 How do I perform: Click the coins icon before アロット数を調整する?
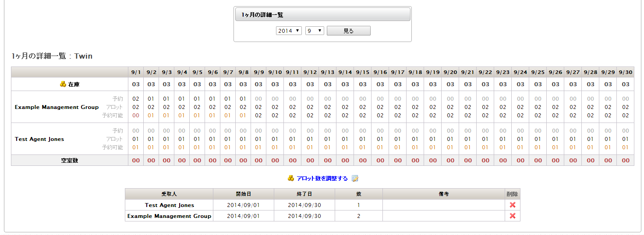(x=291, y=179)
